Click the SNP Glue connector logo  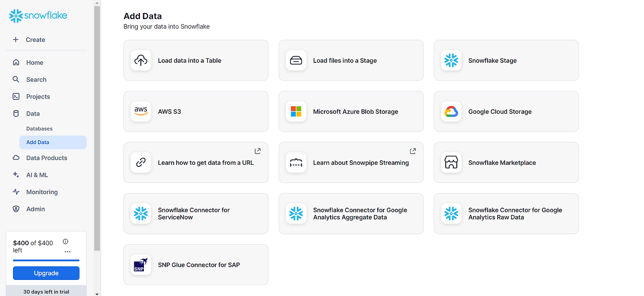point(141,265)
